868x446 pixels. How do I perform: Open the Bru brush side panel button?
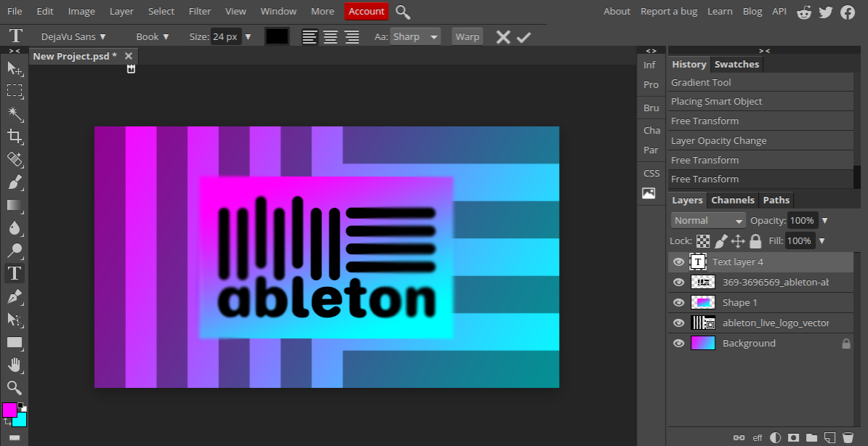651,108
